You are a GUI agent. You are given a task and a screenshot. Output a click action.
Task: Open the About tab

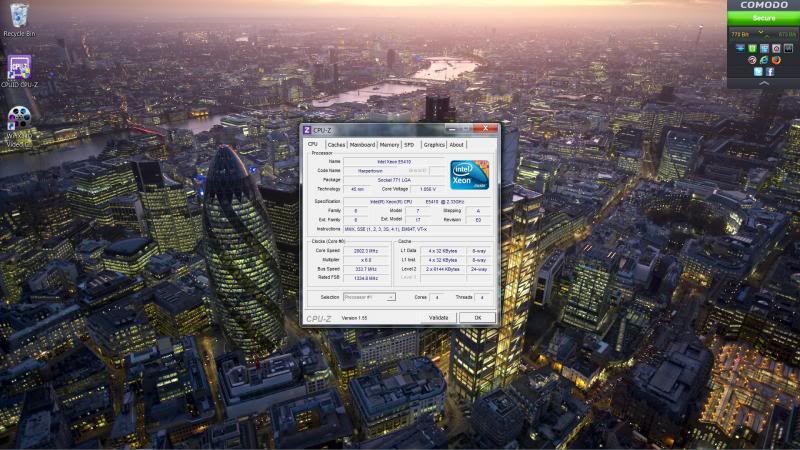click(x=457, y=145)
